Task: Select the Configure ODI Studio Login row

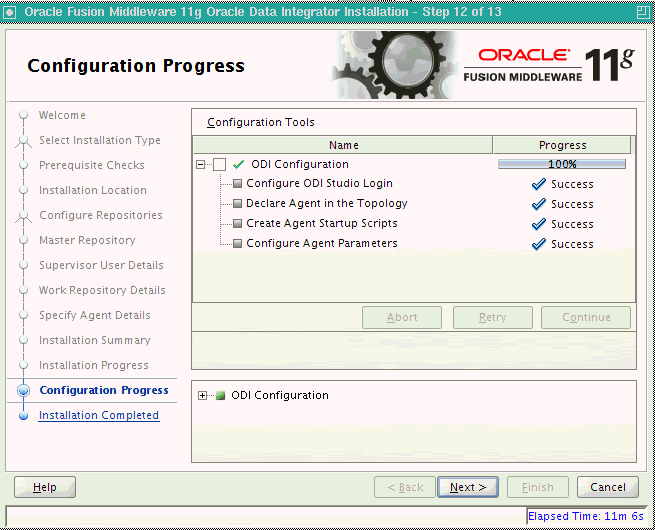Action: [x=414, y=184]
